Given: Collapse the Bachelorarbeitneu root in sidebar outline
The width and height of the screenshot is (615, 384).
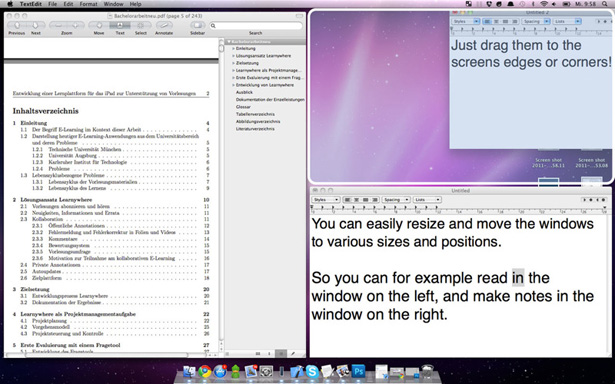Looking at the screenshot, I should tap(229, 42).
